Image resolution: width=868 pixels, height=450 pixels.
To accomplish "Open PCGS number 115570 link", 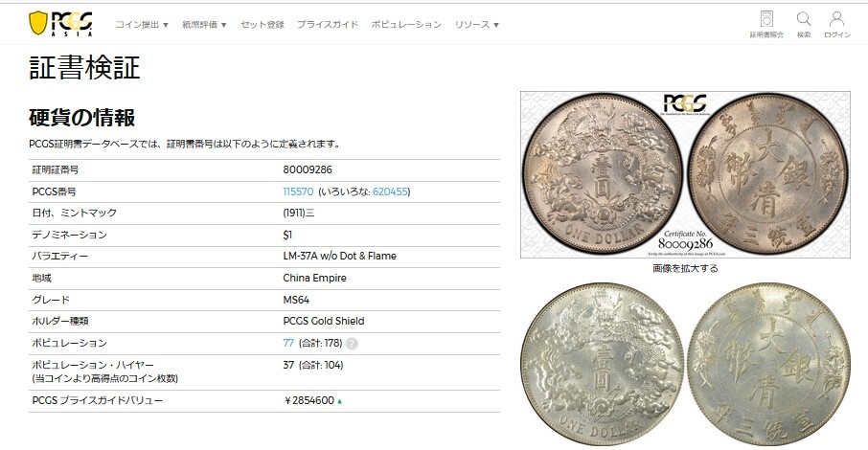I will 298,191.
